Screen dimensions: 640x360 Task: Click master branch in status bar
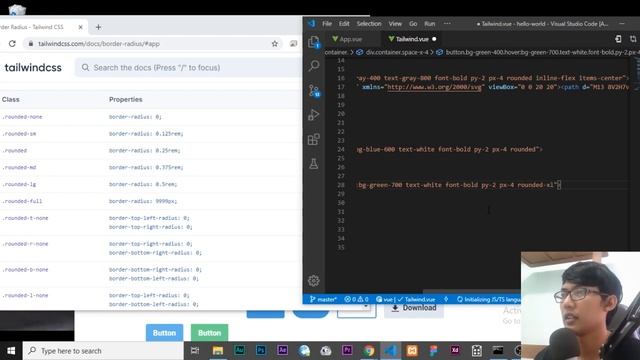323,299
